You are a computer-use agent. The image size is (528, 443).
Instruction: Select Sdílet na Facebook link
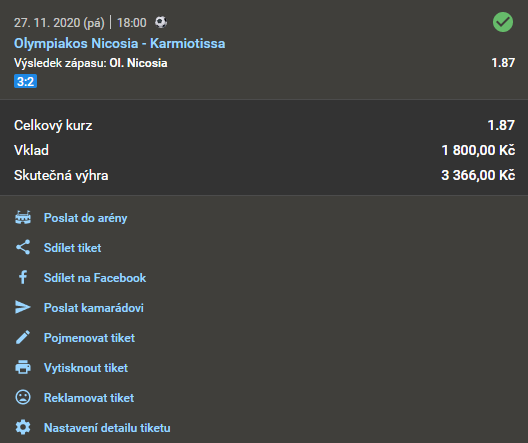pyautogui.click(x=95, y=278)
